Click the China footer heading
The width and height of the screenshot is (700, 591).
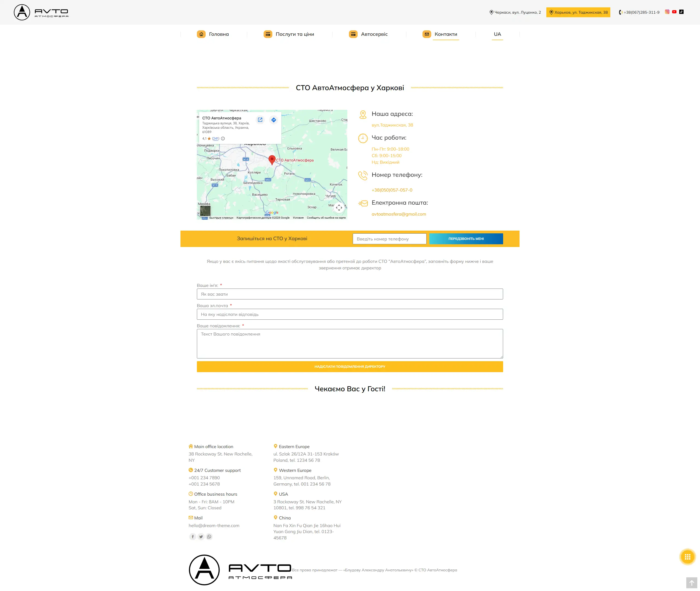click(x=285, y=518)
